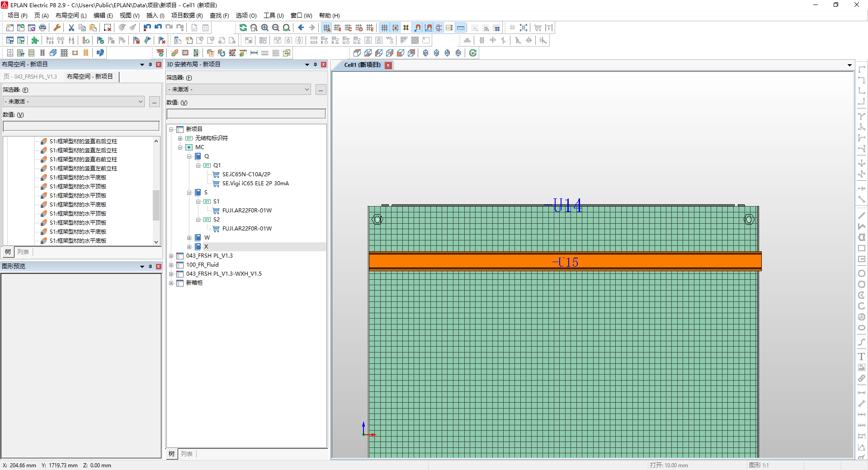The height and width of the screenshot is (470, 868).
Task: Expand the 100_FR_Fluid tree node
Action: (x=171, y=265)
